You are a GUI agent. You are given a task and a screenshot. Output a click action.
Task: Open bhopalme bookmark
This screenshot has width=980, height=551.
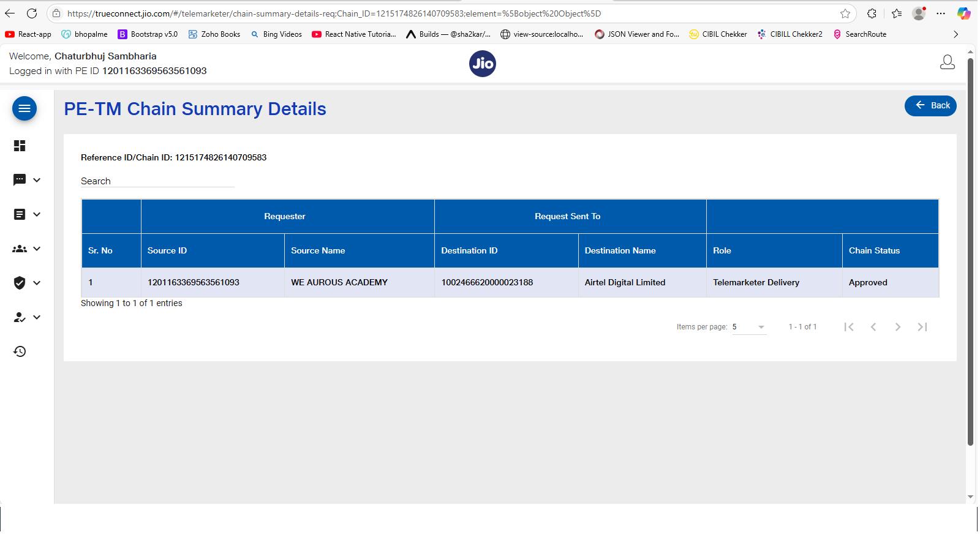(85, 34)
